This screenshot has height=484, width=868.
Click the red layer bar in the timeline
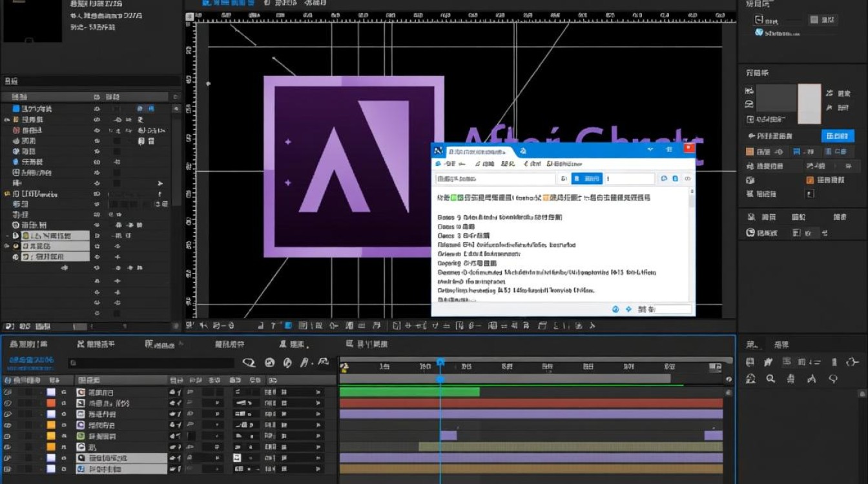pos(531,403)
